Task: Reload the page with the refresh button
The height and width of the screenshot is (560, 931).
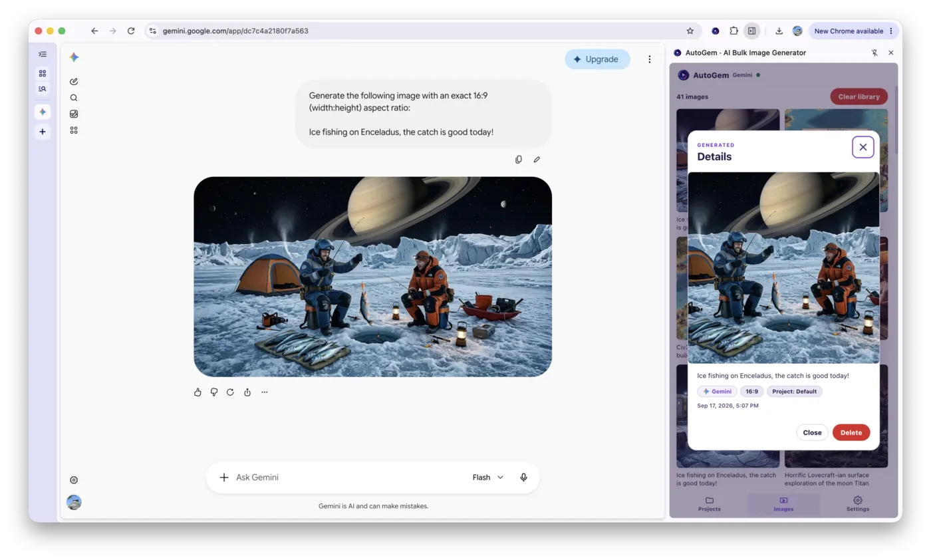Action: 131,31
